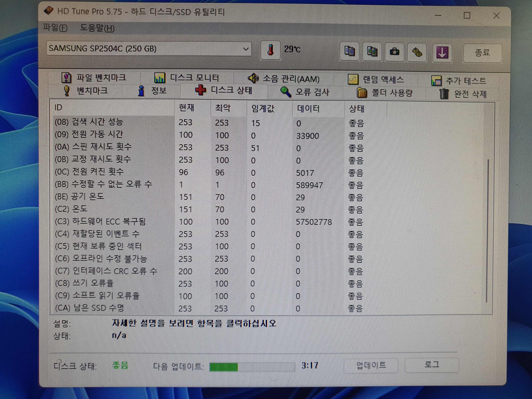Click the 상태 column header

(366, 109)
